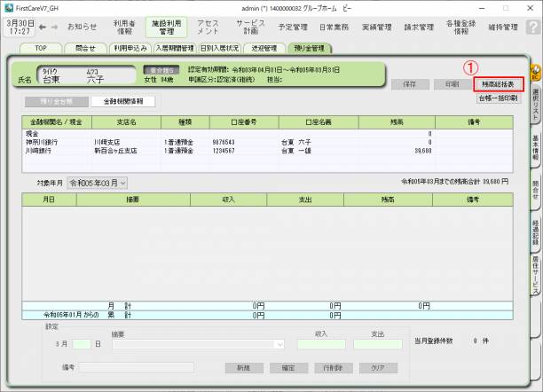Open the お知らせ menu
543x392 pixels.
pyautogui.click(x=83, y=27)
